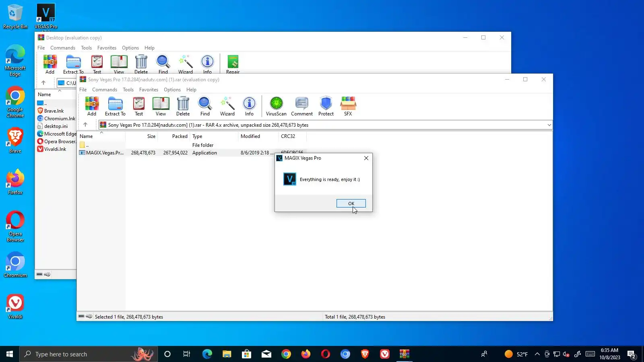
Task: Click the Info icon in the Desktop WinRAR window
Action: (207, 64)
